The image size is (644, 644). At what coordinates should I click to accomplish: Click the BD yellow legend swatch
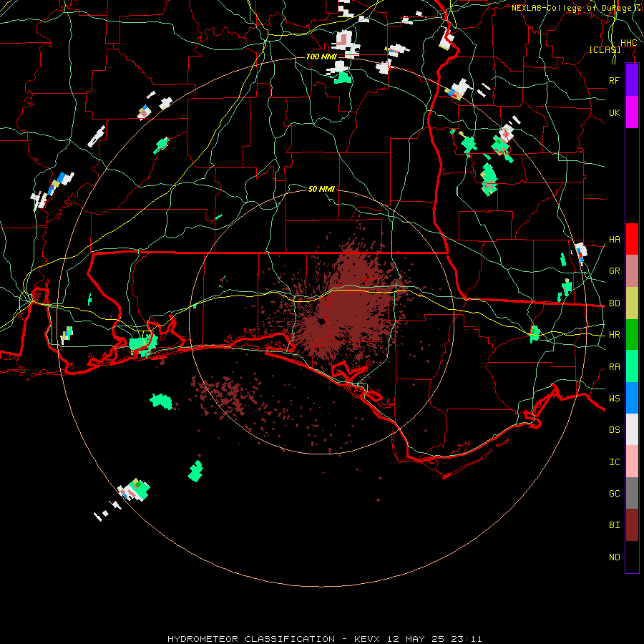pos(632,303)
